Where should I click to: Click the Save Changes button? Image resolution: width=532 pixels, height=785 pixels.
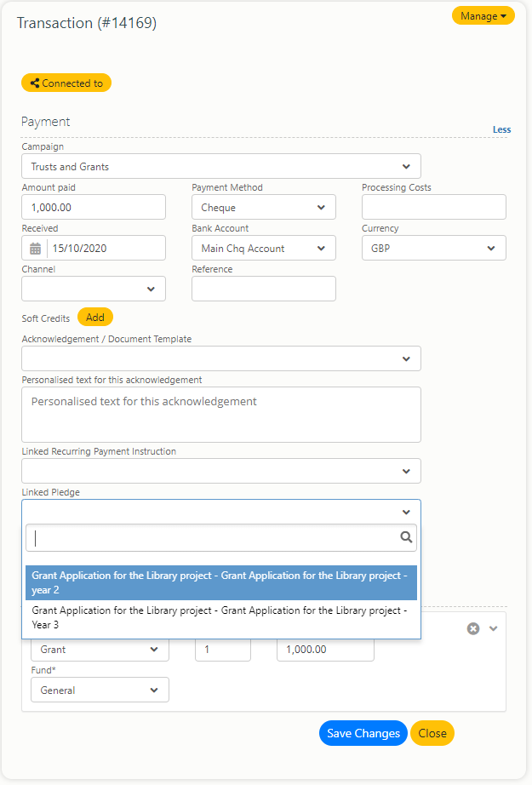(x=363, y=733)
